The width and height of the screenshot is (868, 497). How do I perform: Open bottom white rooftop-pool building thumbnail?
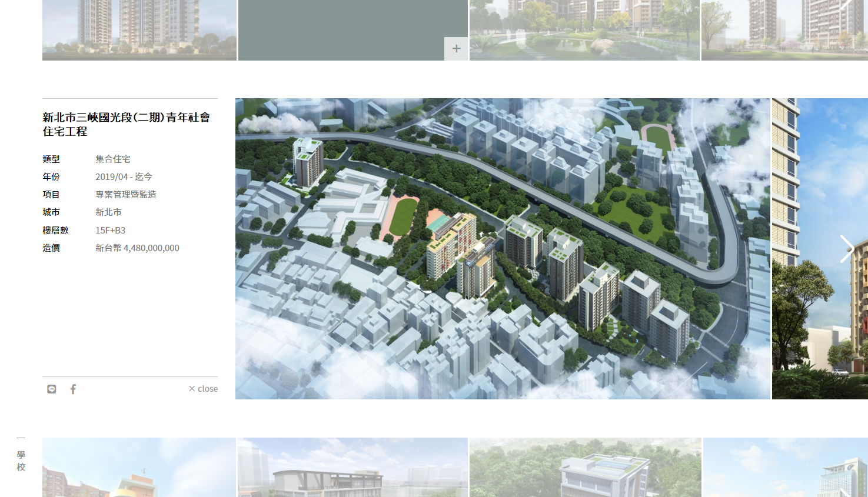586,468
